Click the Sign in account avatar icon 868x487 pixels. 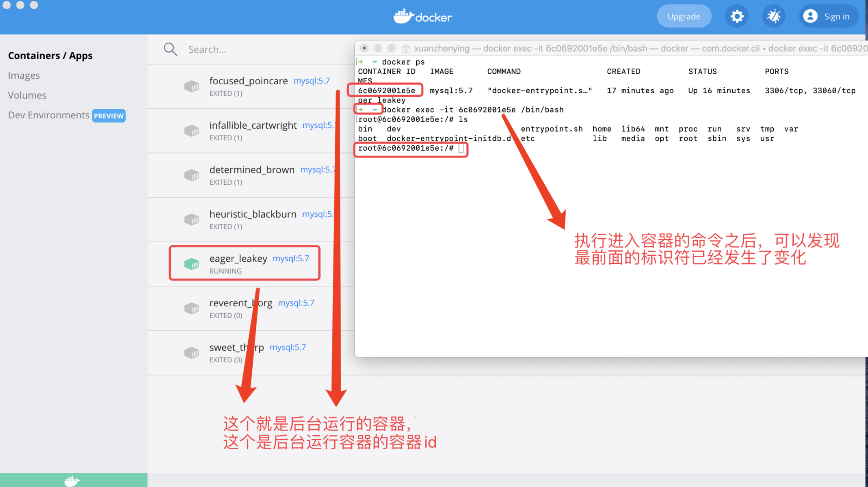810,16
